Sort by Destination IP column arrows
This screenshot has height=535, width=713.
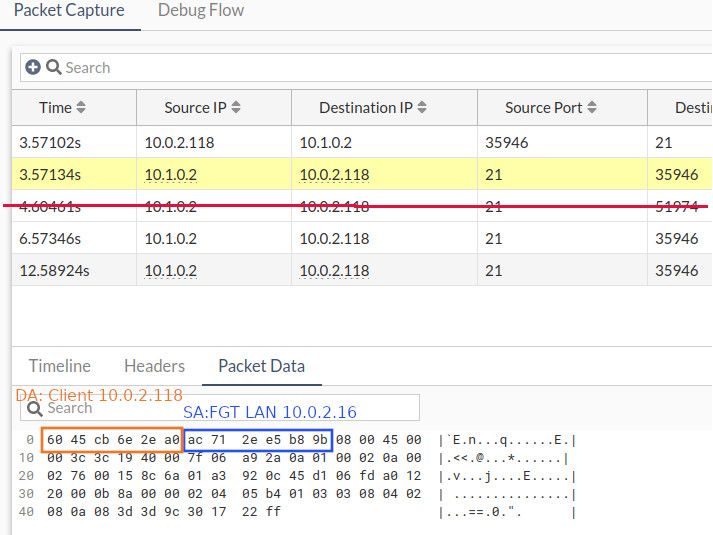[422, 107]
